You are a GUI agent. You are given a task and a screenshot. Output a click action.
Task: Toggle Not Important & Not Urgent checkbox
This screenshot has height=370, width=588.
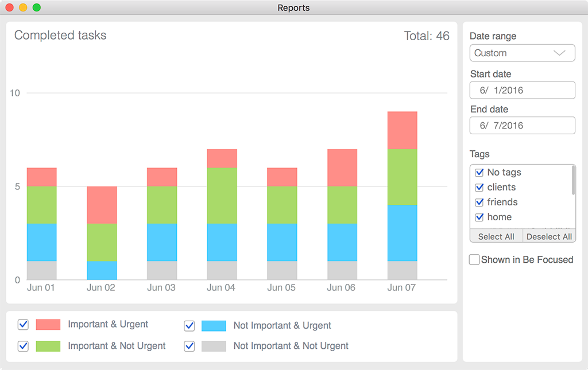pos(189,346)
